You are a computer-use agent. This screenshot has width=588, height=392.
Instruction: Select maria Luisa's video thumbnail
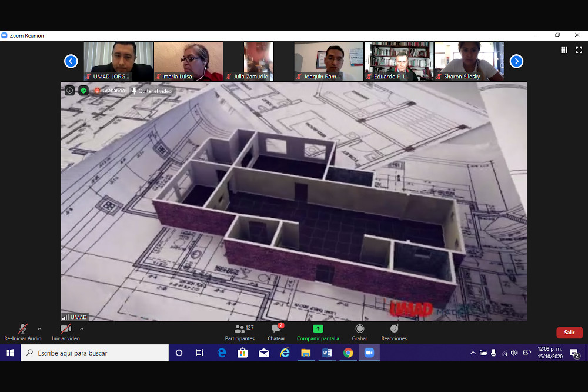(188, 61)
